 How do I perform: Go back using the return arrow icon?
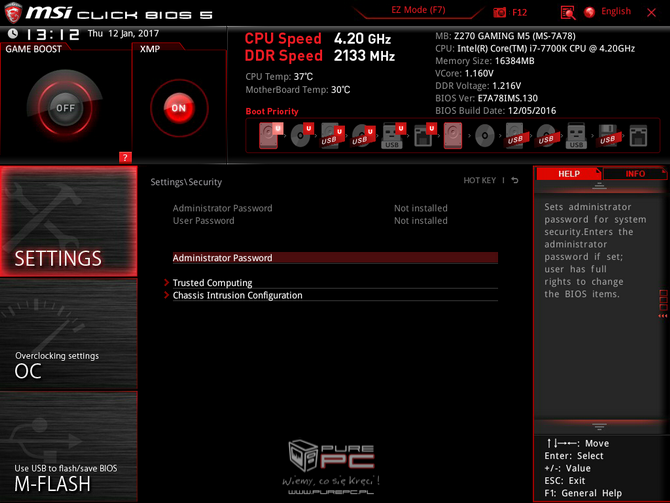tap(515, 180)
